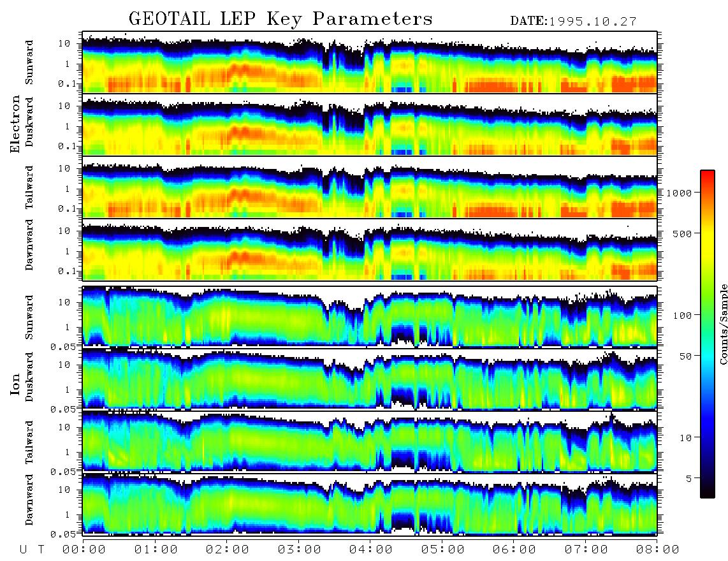This screenshot has width=728, height=561.
Task: Click the 05:00 time tick label
Action: [443, 550]
